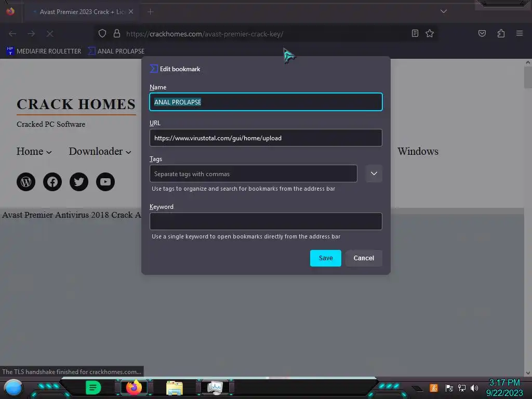Open the Start menu orb

14,388
